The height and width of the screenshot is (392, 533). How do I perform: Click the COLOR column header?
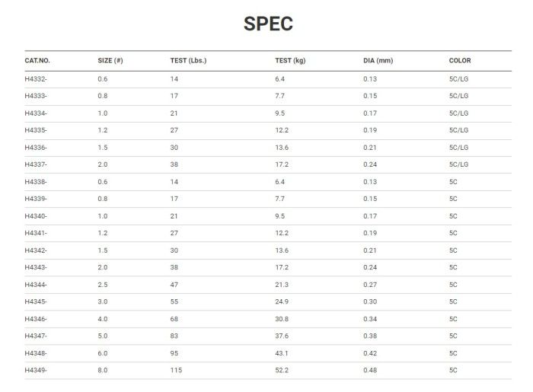460,60
